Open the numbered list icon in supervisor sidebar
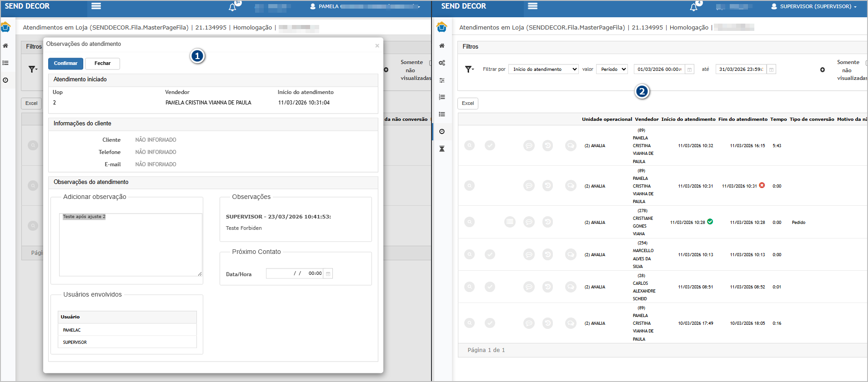This screenshot has width=868, height=382. coord(442,97)
